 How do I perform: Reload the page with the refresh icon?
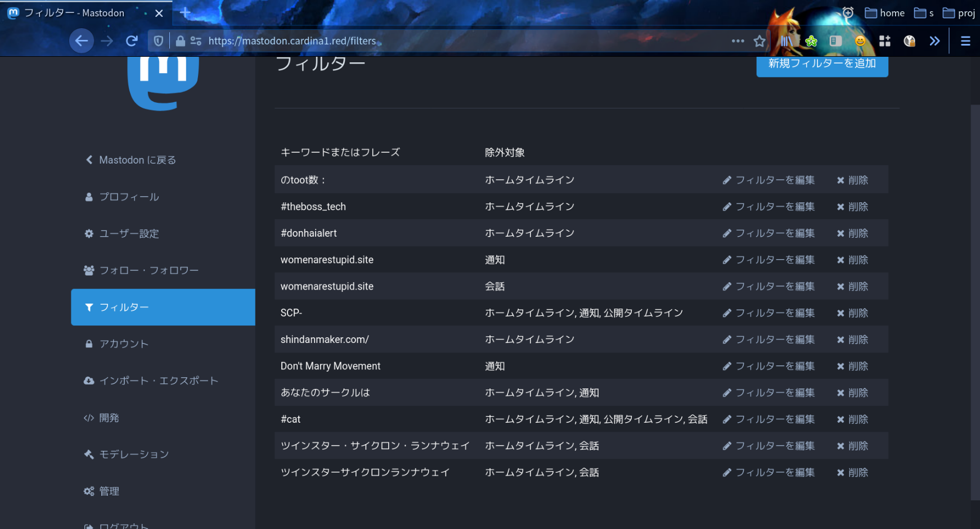132,41
